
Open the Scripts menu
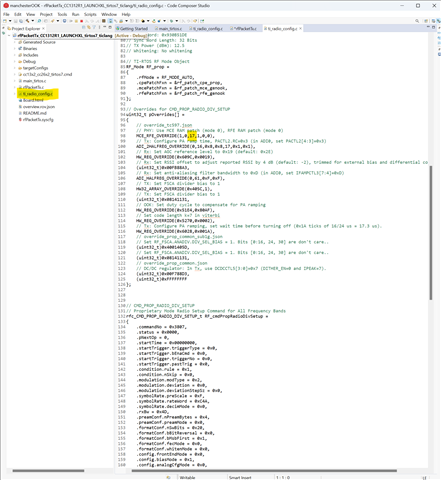tap(90, 14)
